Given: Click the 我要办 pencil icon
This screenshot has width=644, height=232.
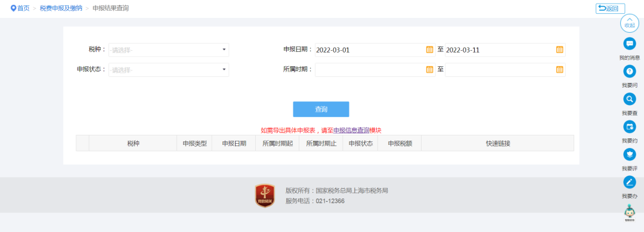Looking at the screenshot, I should [629, 182].
